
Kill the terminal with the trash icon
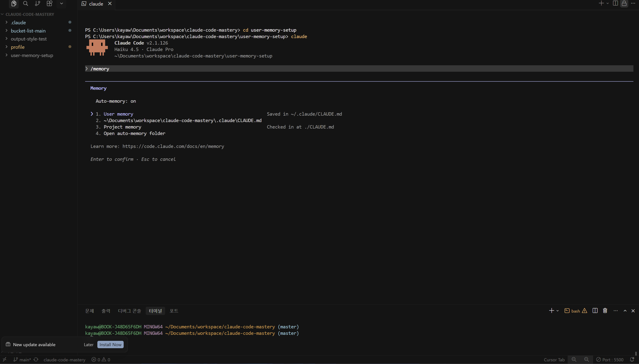point(605,311)
